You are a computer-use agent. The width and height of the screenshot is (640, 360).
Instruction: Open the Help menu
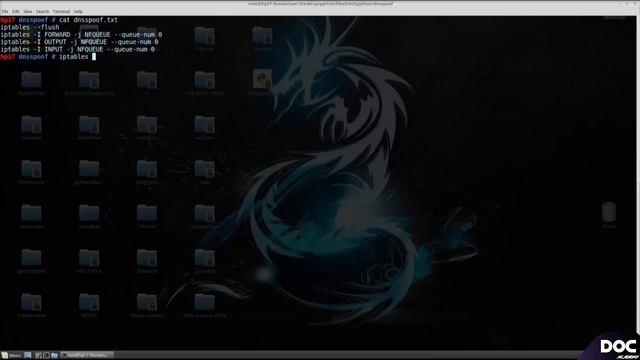pos(78,11)
